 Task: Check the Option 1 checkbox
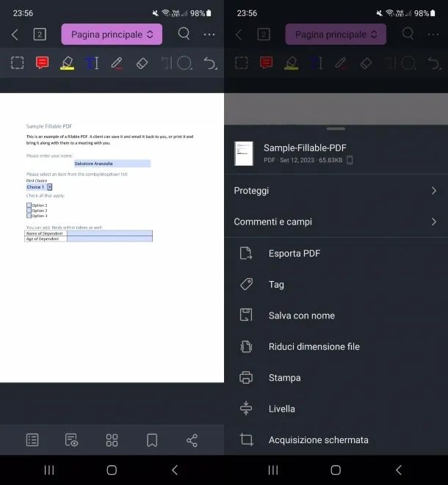point(29,205)
